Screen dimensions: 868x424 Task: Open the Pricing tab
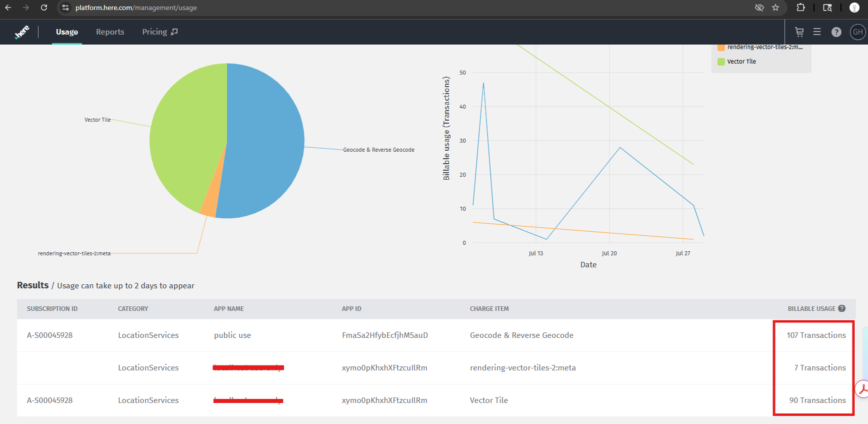pos(154,32)
